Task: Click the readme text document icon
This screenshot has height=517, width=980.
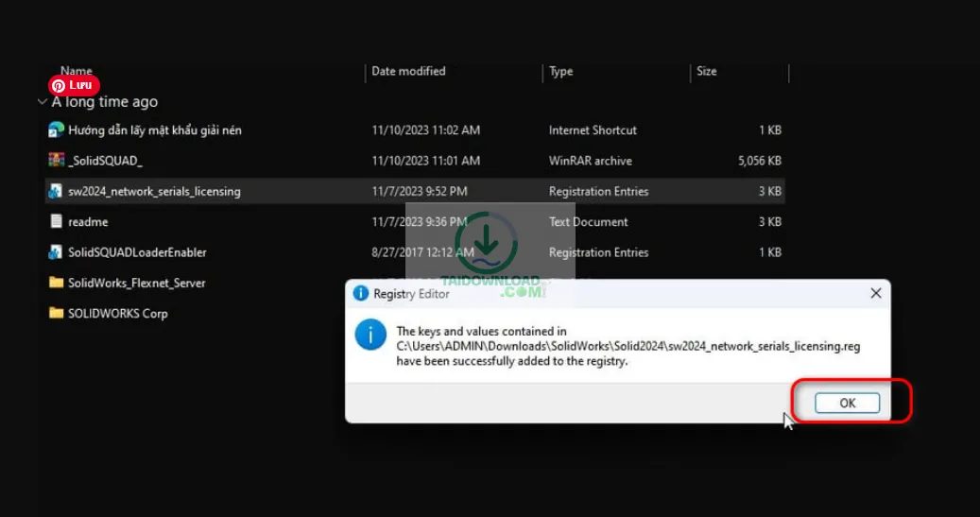Action: [56, 222]
